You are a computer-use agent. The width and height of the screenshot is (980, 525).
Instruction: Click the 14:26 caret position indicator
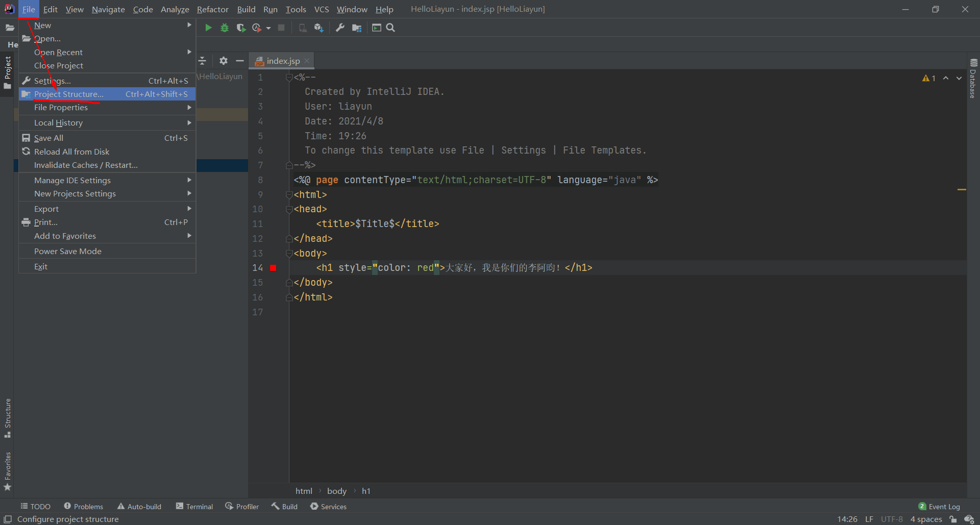tap(847, 519)
